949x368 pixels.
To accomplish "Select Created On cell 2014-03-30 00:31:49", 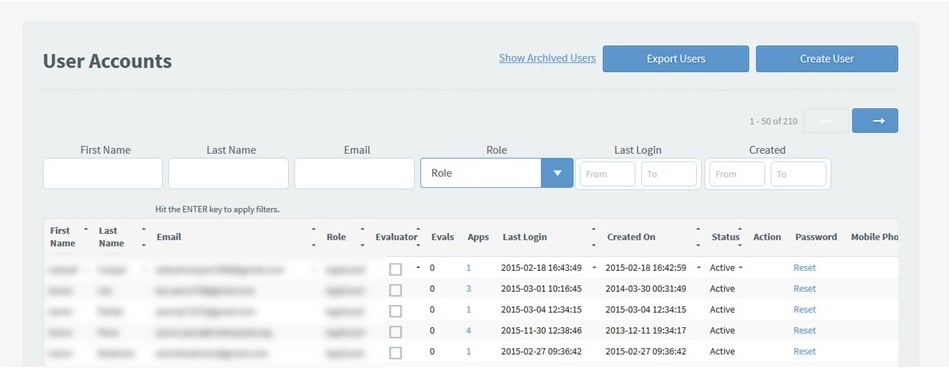I will 646,289.
